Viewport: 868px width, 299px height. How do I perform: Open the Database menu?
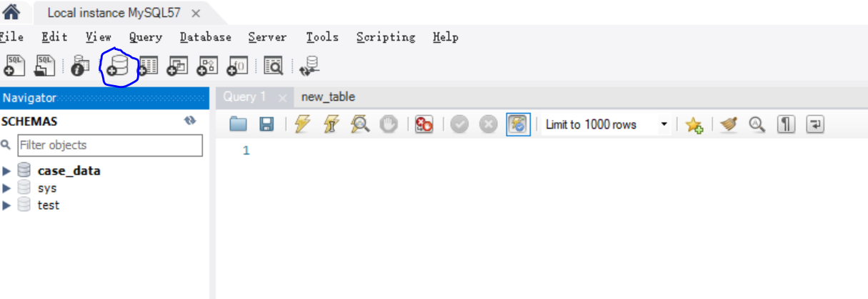[206, 37]
